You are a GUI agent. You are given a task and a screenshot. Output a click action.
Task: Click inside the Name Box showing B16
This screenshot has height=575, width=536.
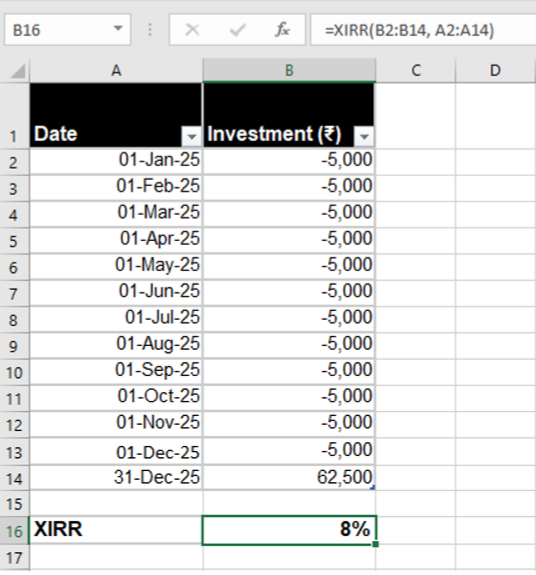coord(67,30)
